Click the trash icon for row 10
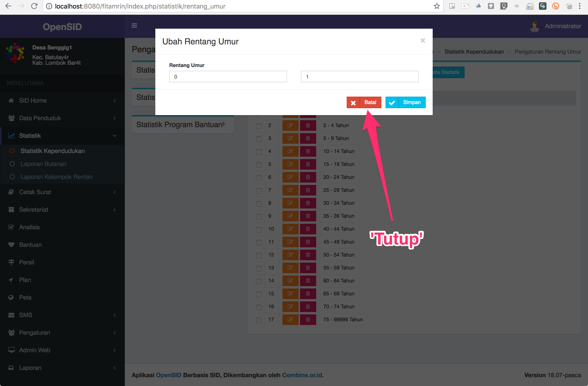Screen dimensions: 588x386 (308, 229)
